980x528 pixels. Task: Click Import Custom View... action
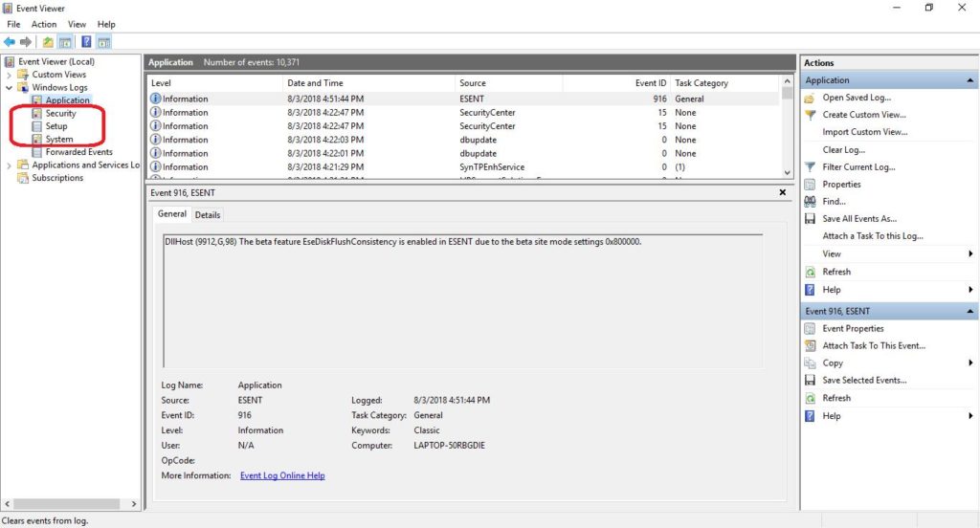[865, 132]
